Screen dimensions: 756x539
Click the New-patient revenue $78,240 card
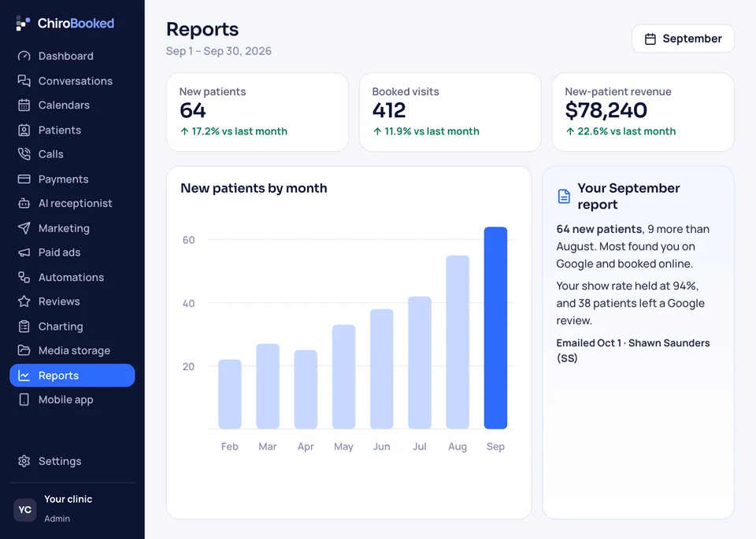point(643,113)
